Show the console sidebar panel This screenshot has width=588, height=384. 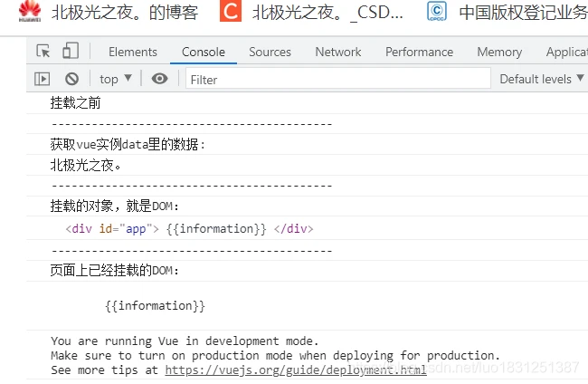(42, 80)
